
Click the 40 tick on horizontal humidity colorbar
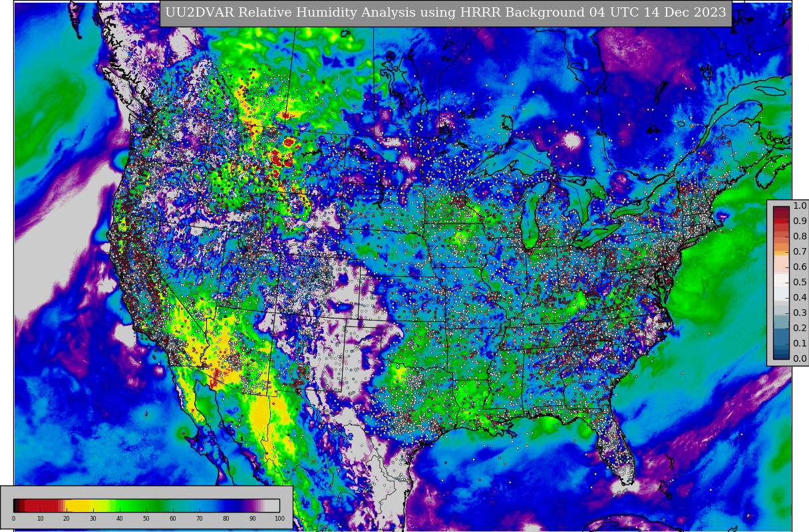(x=120, y=519)
